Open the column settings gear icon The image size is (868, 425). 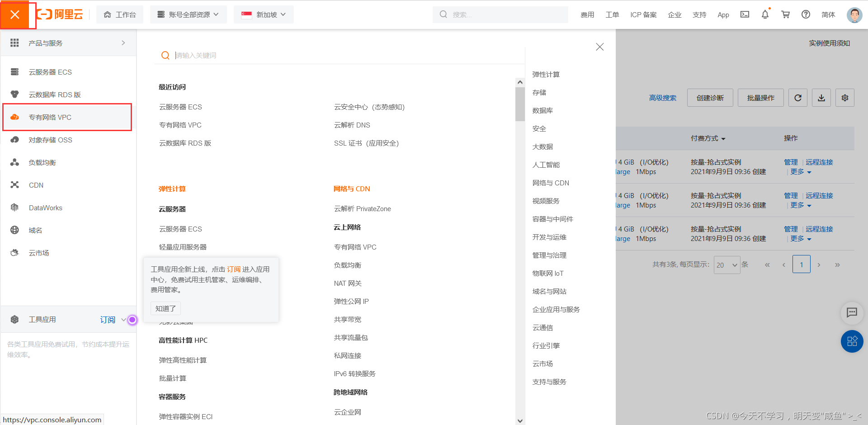tap(845, 98)
